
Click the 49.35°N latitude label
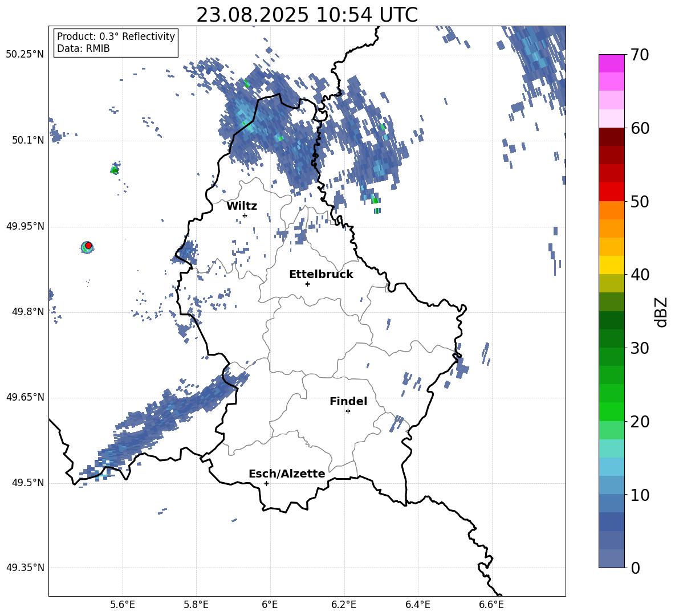click(x=25, y=568)
